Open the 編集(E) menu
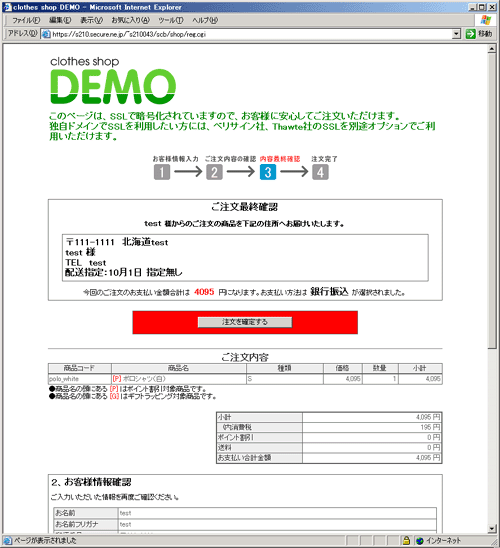 point(60,20)
